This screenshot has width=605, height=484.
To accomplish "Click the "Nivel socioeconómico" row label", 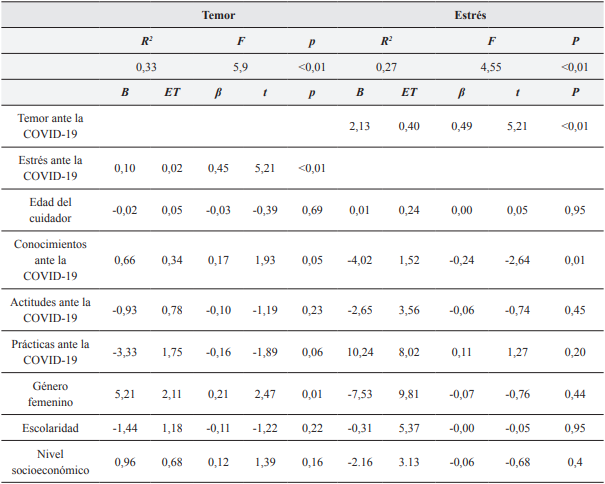I will [50, 462].
